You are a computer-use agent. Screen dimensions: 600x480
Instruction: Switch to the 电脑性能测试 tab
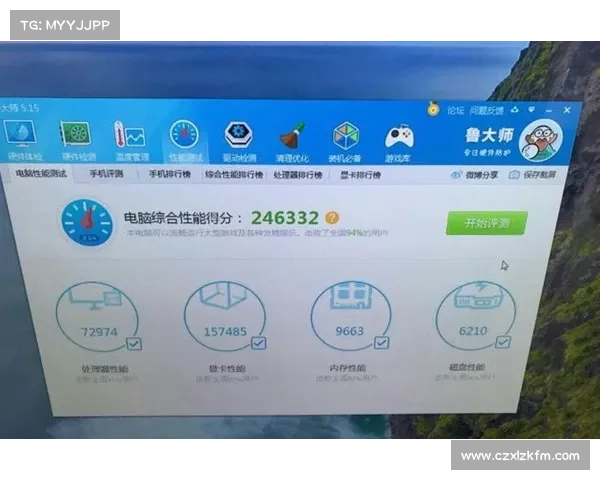coord(41,173)
